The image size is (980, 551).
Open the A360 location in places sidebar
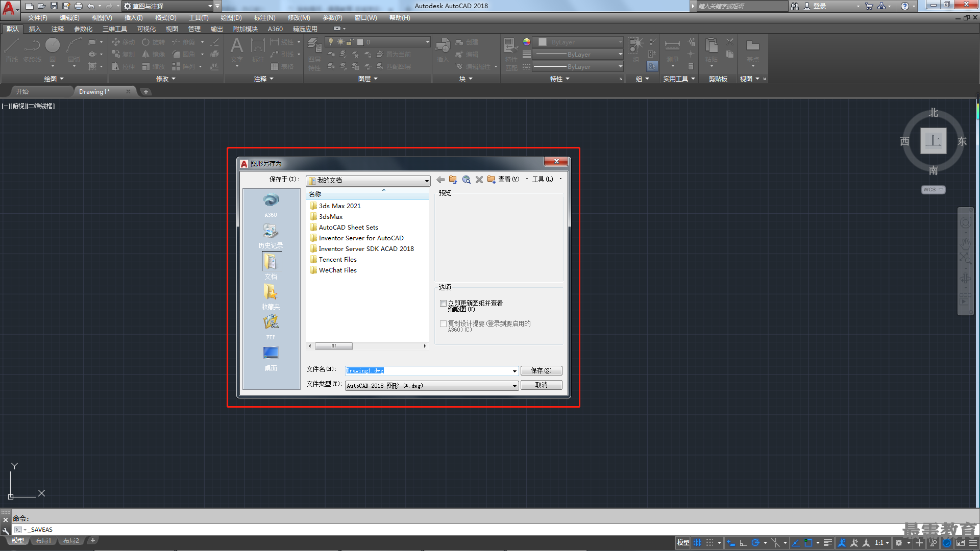(x=271, y=205)
